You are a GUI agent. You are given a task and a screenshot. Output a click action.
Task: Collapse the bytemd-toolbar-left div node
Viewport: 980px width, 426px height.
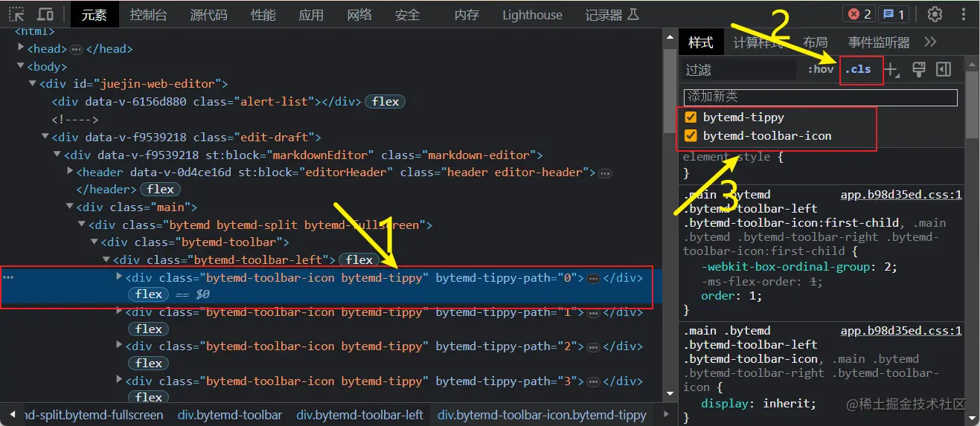pos(106,260)
